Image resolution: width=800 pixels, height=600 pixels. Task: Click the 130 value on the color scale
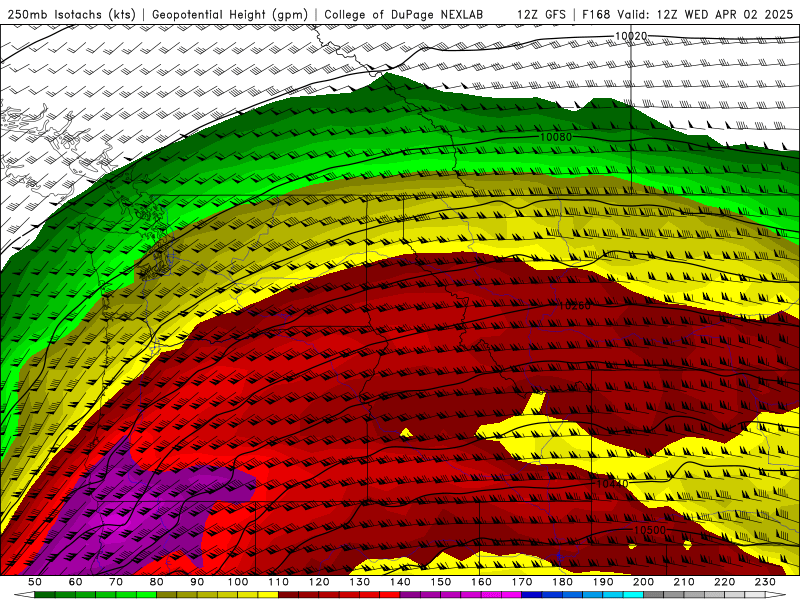tap(360, 582)
